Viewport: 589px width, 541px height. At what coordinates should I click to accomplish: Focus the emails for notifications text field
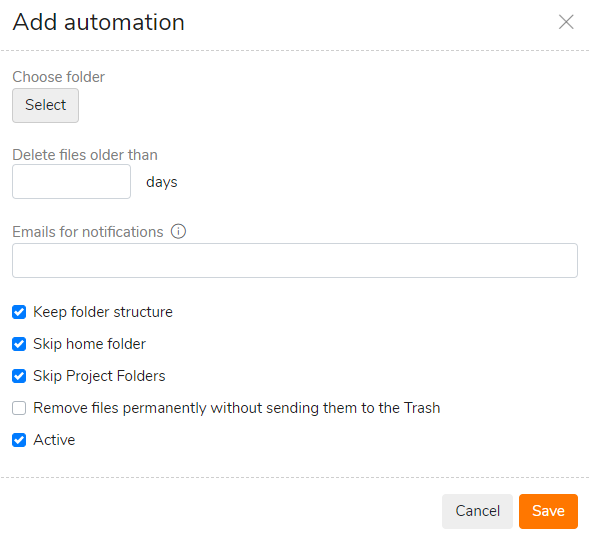click(295, 260)
